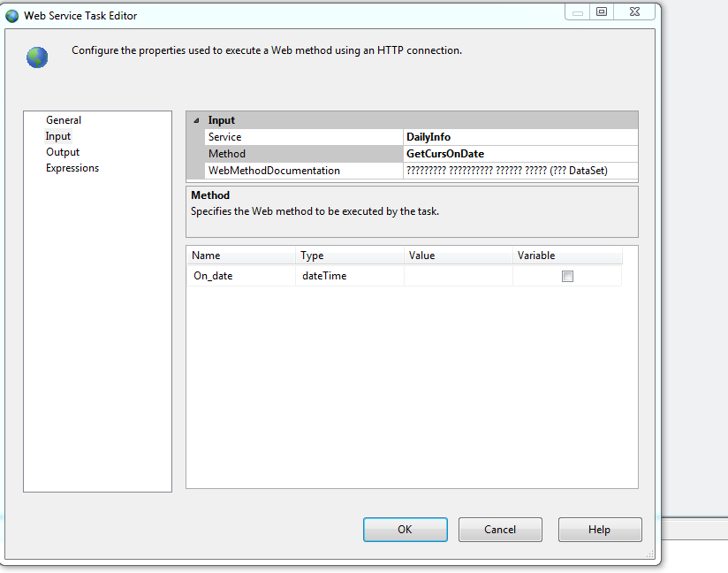The height and width of the screenshot is (573, 728).
Task: Confirm the dialog with OK
Action: point(406,530)
